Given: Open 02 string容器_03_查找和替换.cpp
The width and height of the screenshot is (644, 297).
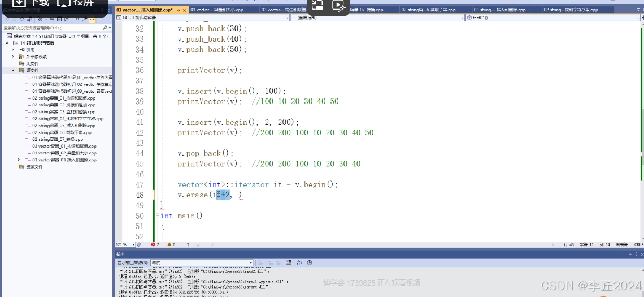Looking at the screenshot, I should point(64,111).
